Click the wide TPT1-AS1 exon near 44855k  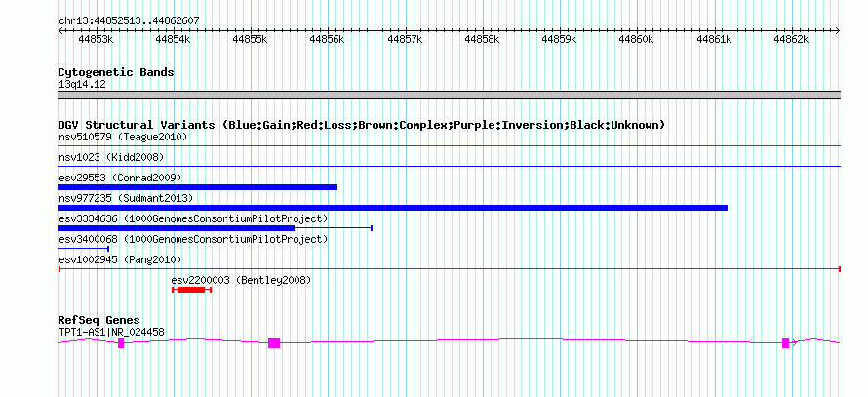click(274, 343)
